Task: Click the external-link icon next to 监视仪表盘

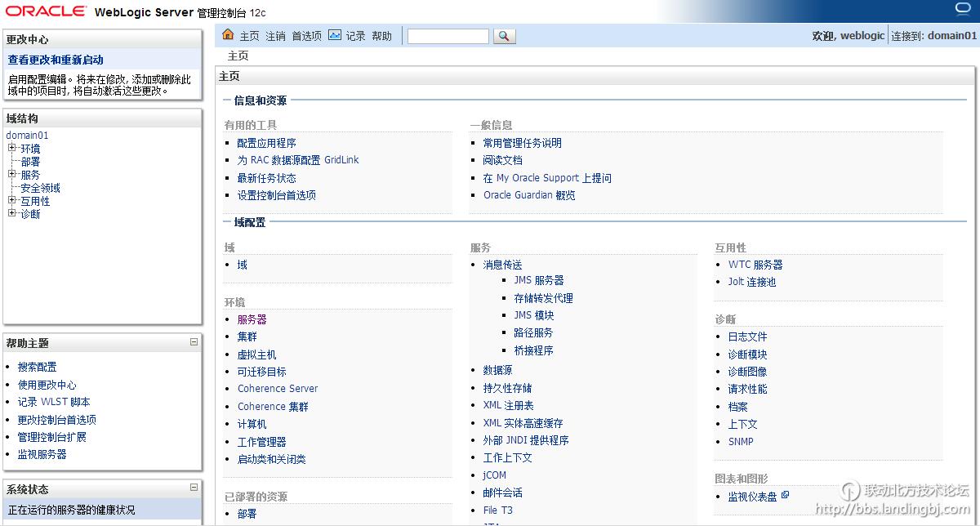Action: 786,496
